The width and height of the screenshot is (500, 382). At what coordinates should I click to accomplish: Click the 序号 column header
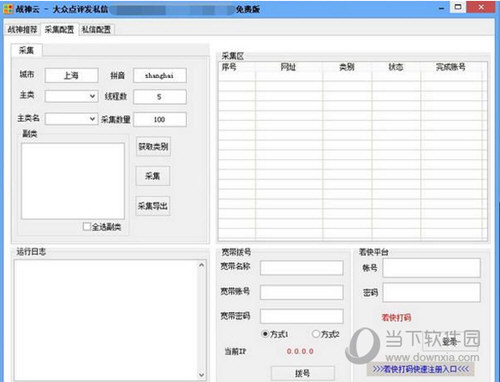pos(236,67)
